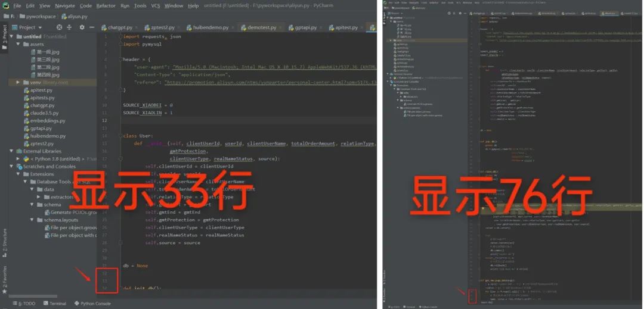Click the python file icon beside claude3.5.py
The image size is (644, 309).
click(x=26, y=113)
